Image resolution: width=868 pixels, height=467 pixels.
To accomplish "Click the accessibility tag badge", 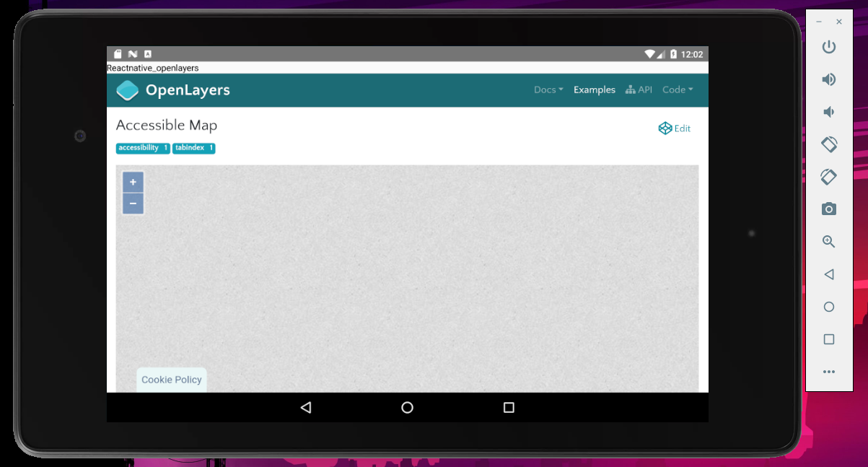I will point(143,148).
